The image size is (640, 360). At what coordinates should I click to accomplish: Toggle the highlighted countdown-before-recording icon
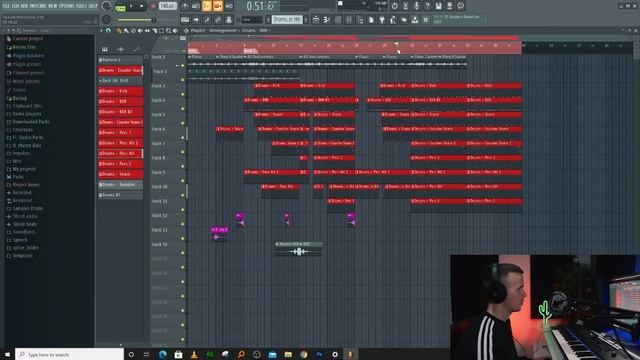click(x=207, y=6)
